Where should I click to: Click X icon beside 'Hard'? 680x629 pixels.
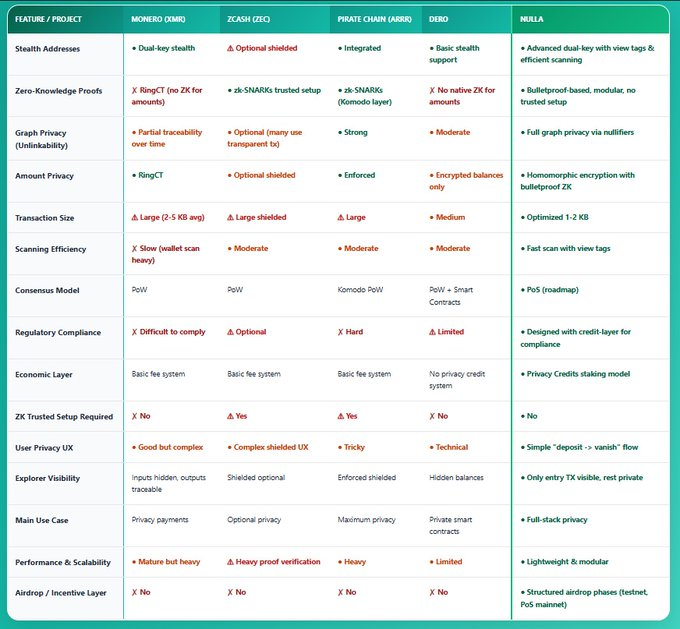point(340,332)
